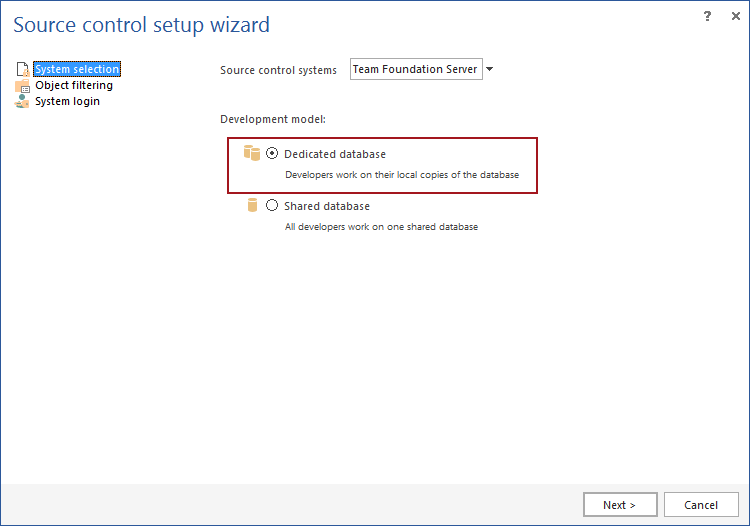
Task: Click the Dedicated database icon
Action: pos(252,154)
